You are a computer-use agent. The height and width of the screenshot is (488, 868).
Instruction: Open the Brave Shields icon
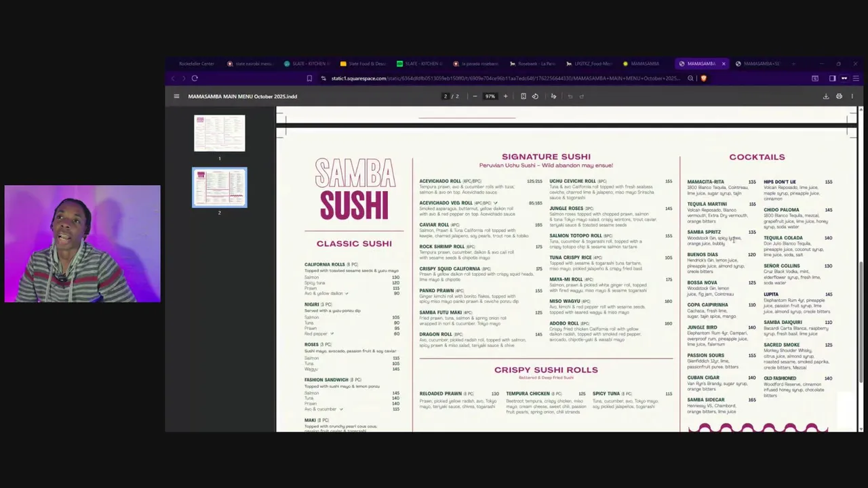(x=703, y=78)
